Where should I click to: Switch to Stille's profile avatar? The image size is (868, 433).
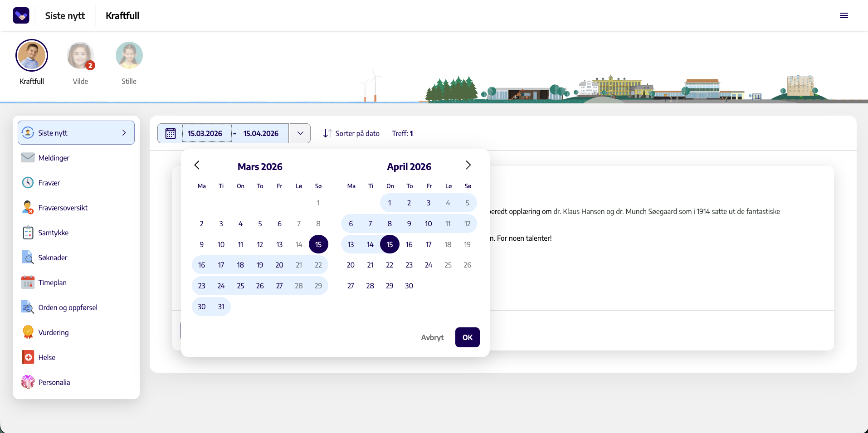point(129,55)
